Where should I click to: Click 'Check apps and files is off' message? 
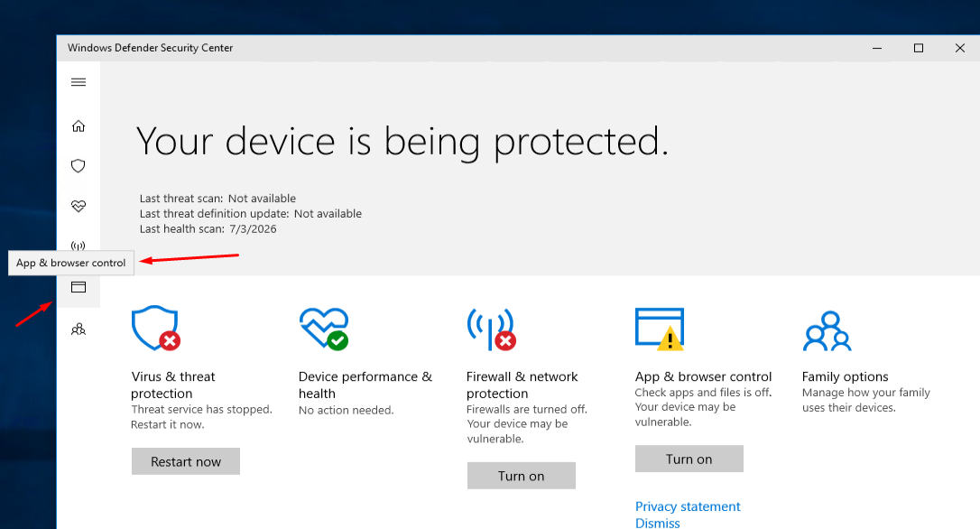703,407
